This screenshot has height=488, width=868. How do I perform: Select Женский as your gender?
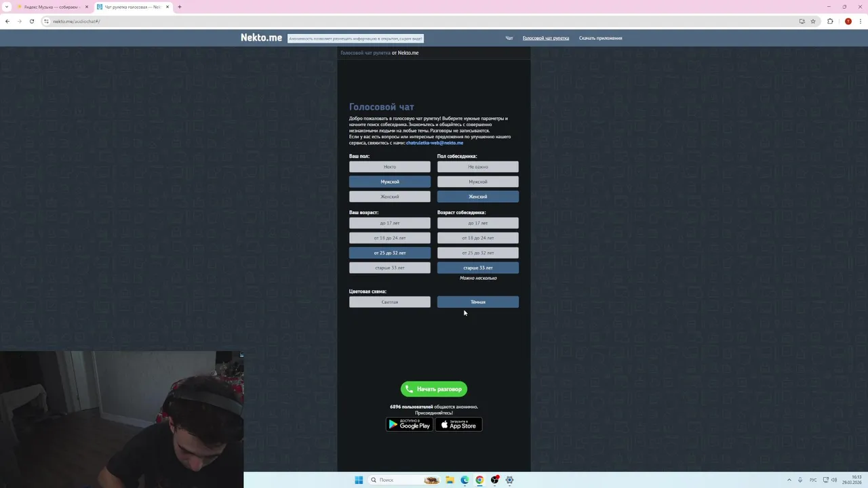pos(390,197)
